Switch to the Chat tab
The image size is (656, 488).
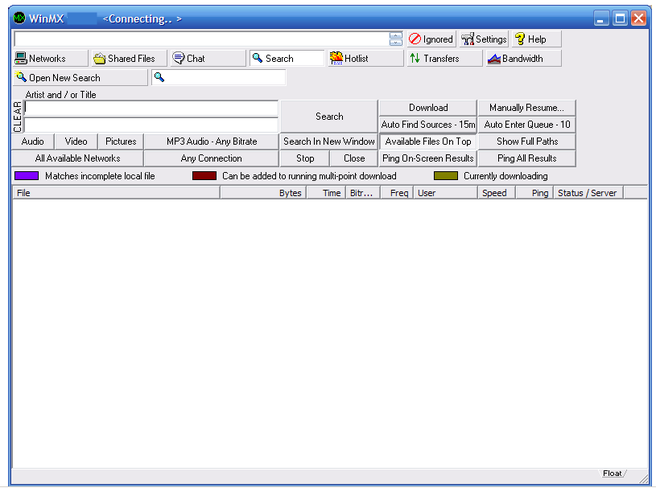(x=208, y=58)
